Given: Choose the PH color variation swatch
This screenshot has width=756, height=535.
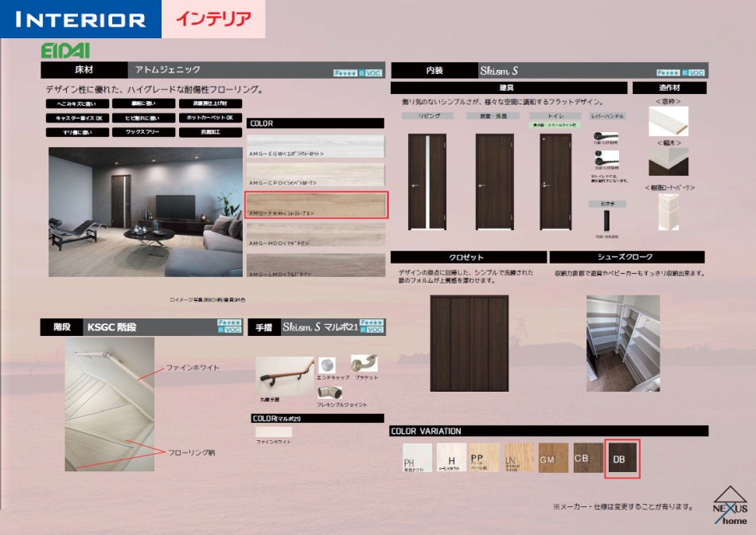Looking at the screenshot, I should click(x=417, y=458).
